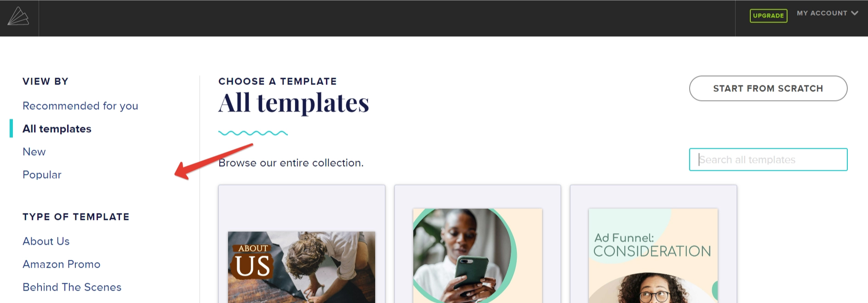868x303 pixels.
Task: Click the All templates page heading
Action: [293, 103]
